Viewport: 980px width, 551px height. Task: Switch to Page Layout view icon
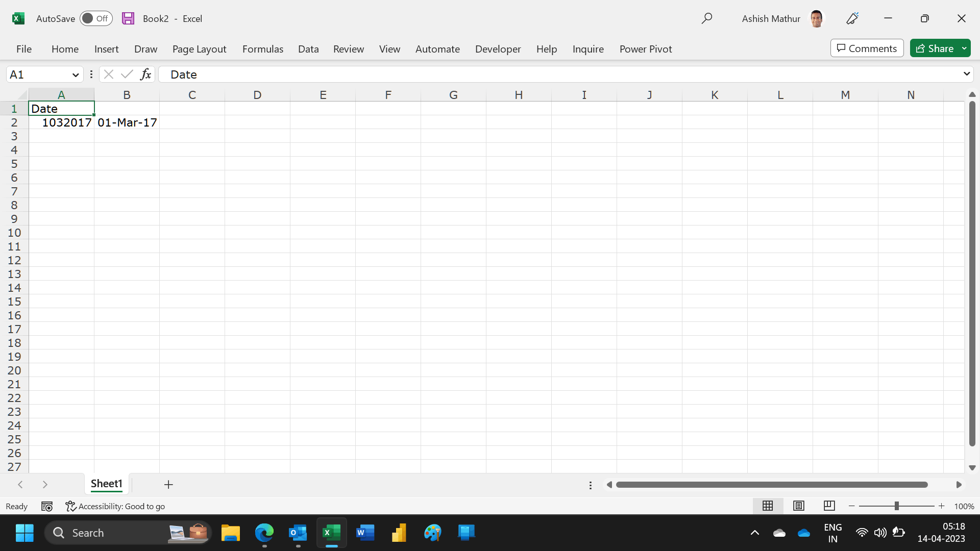click(x=798, y=506)
